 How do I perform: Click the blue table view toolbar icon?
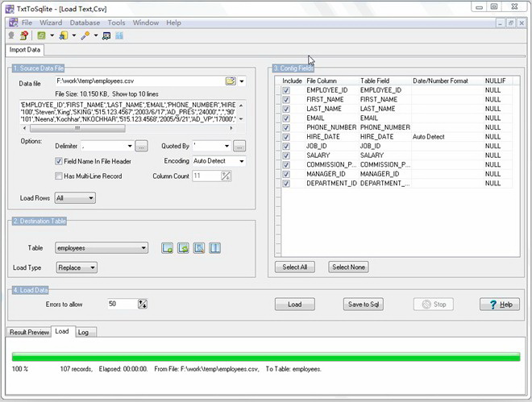coord(119,35)
